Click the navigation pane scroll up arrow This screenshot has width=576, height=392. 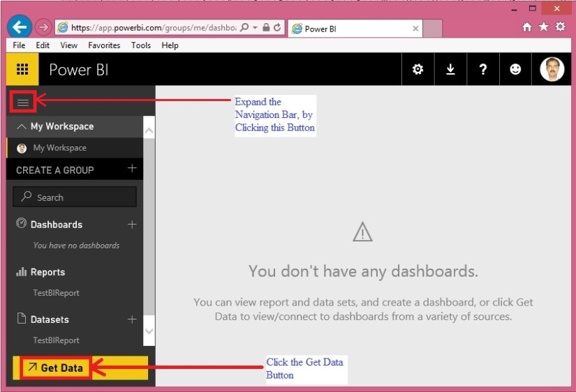149,130
